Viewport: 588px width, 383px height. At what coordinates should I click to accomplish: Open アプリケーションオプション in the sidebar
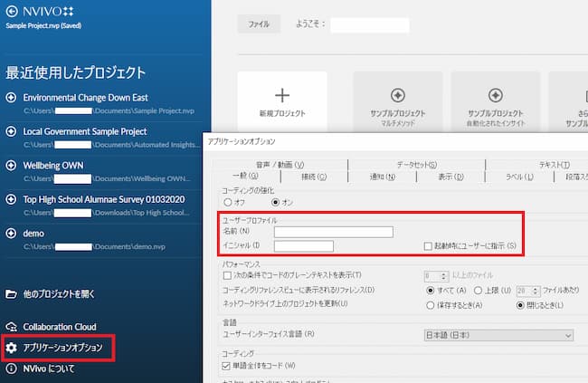pyautogui.click(x=62, y=348)
